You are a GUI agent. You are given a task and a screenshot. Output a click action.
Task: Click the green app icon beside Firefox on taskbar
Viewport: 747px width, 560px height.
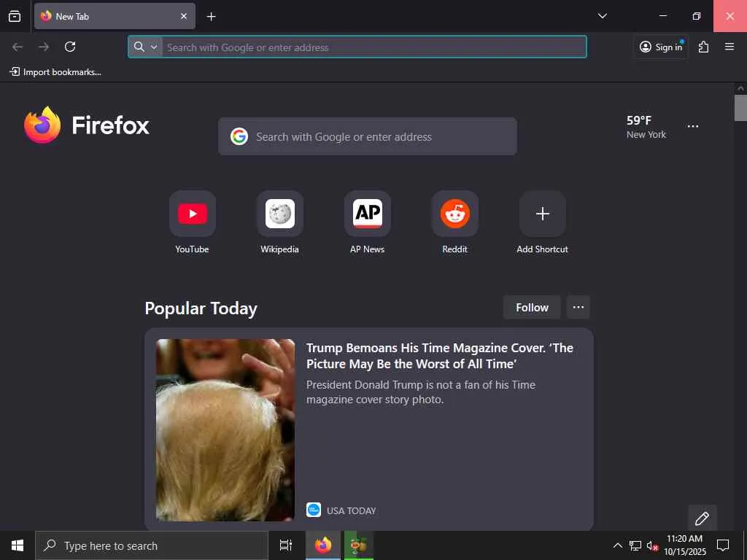point(359,545)
